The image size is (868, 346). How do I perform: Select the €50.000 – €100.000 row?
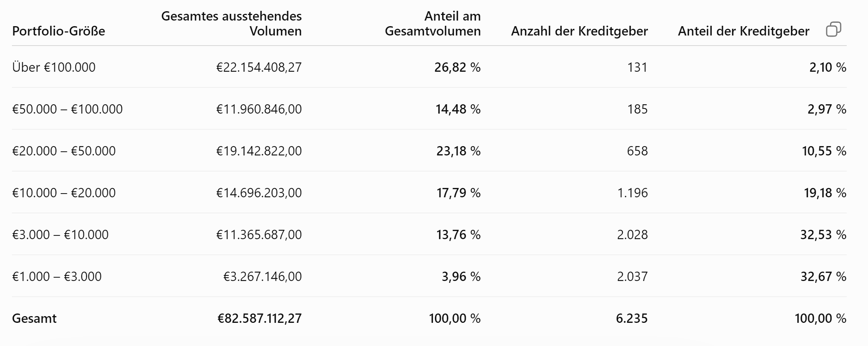429,109
